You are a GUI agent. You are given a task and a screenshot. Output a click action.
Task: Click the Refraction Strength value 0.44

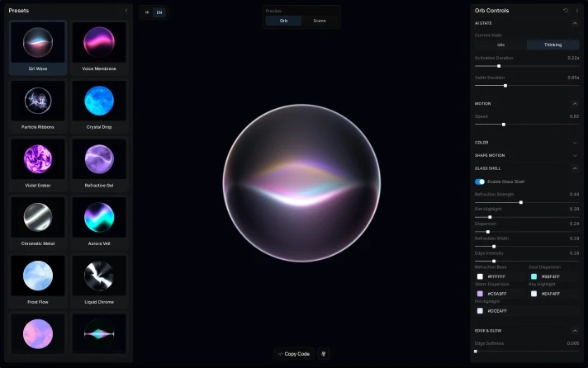(x=574, y=195)
